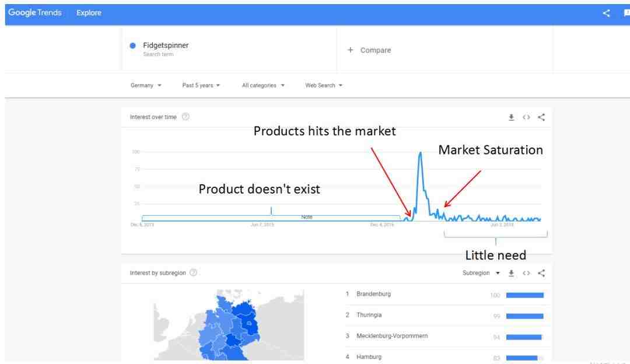Download the Interest over time data
630x364 pixels.
pos(512,117)
